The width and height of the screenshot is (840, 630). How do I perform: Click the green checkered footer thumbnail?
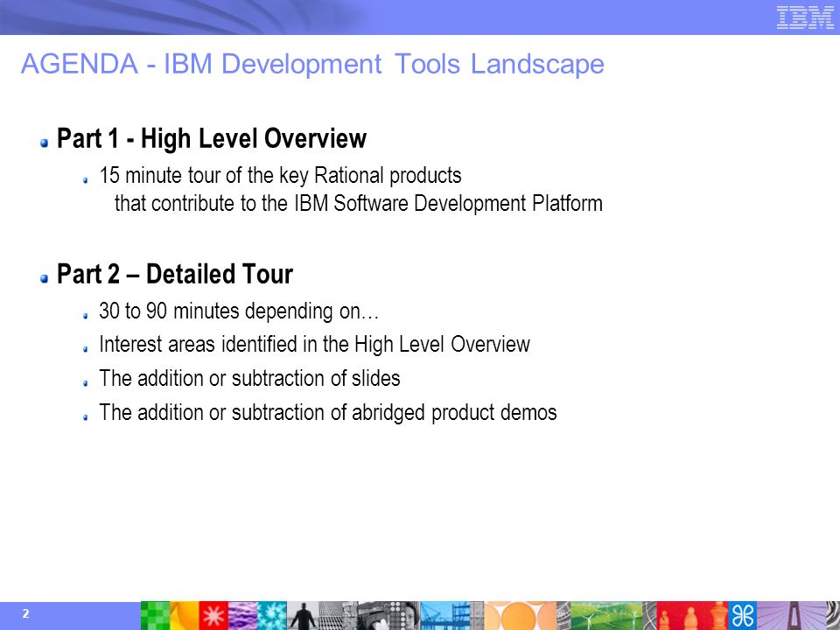[x=156, y=615]
